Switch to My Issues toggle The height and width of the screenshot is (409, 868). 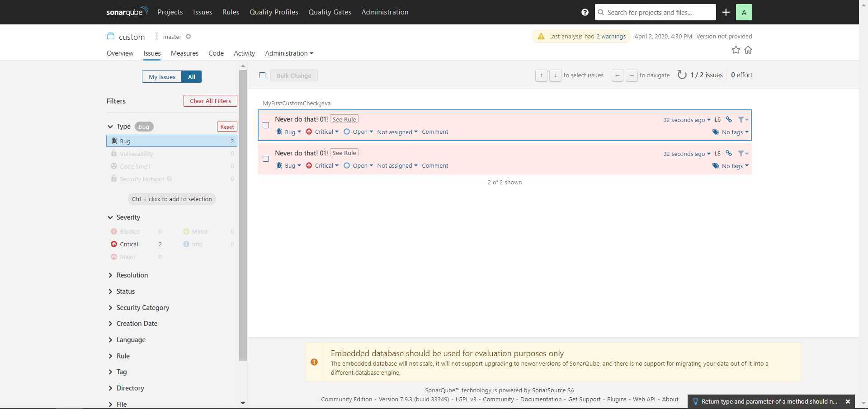click(162, 77)
